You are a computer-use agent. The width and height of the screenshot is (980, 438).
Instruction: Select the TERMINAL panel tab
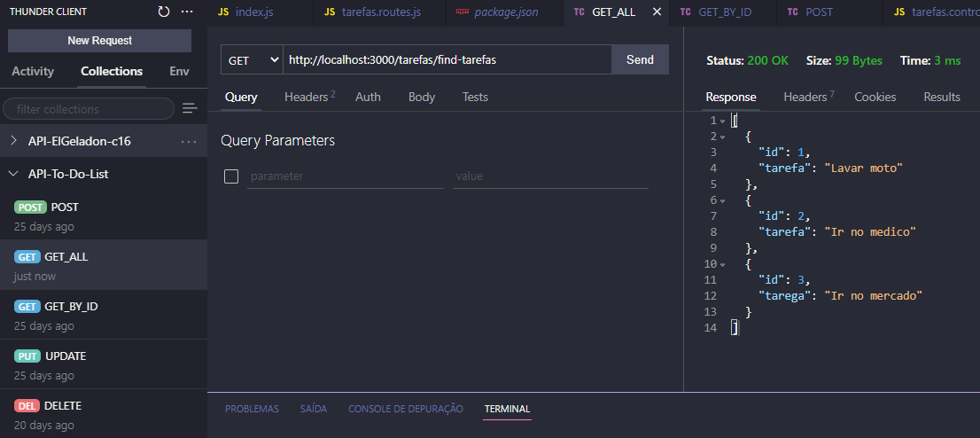click(507, 410)
